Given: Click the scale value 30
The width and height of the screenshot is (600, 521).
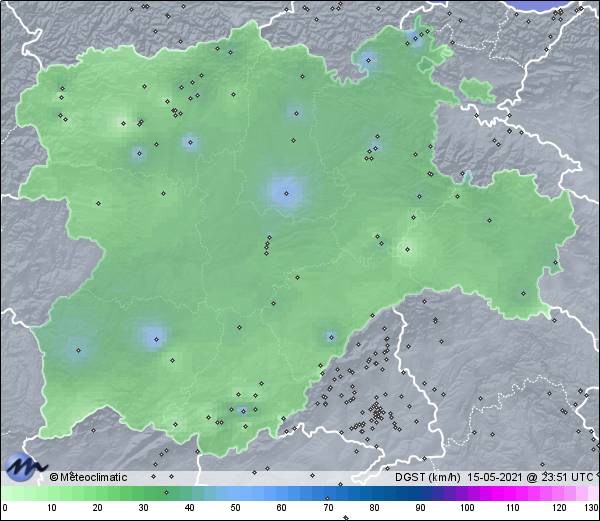Looking at the screenshot, I should point(143,508).
